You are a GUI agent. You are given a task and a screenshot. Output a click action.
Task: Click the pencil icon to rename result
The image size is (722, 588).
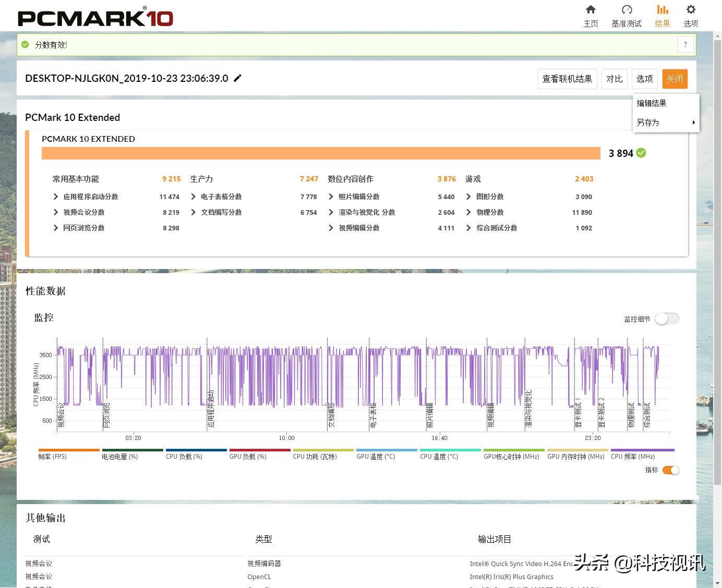tap(237, 78)
